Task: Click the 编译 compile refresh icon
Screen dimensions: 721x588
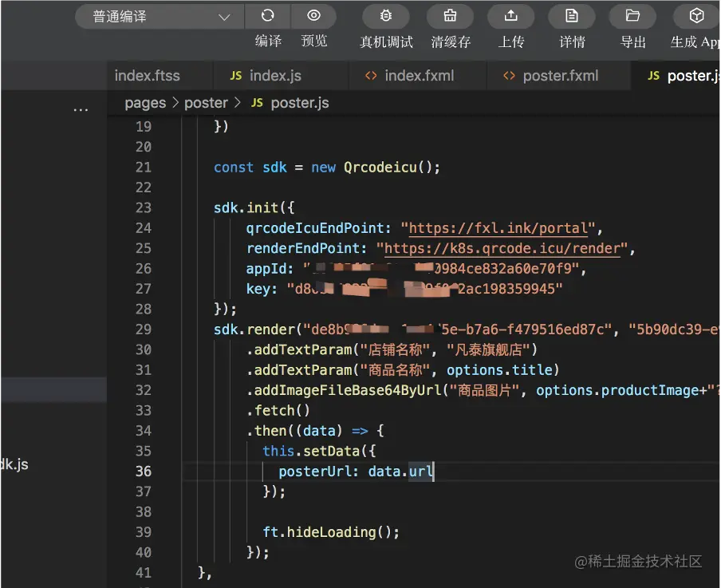Action: click(x=268, y=16)
